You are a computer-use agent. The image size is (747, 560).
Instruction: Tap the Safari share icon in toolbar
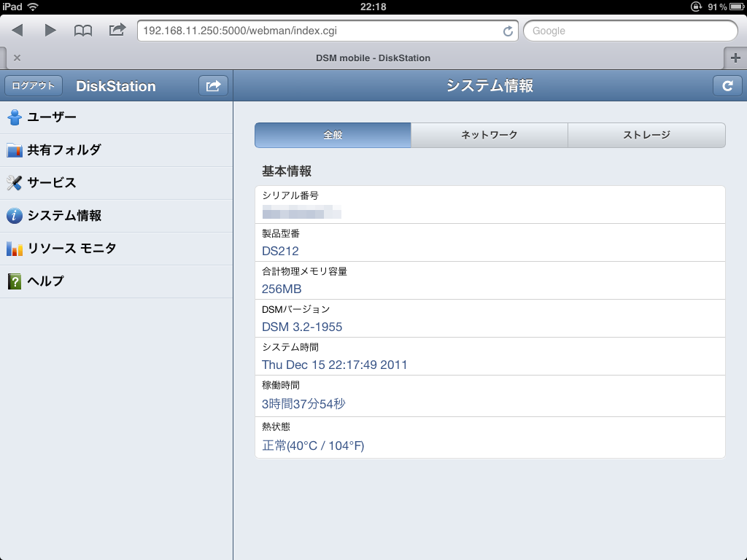tap(117, 30)
